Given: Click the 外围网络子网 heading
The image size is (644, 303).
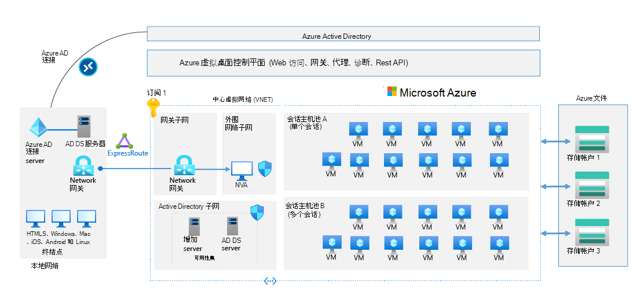Looking at the screenshot, I should pos(239,123).
